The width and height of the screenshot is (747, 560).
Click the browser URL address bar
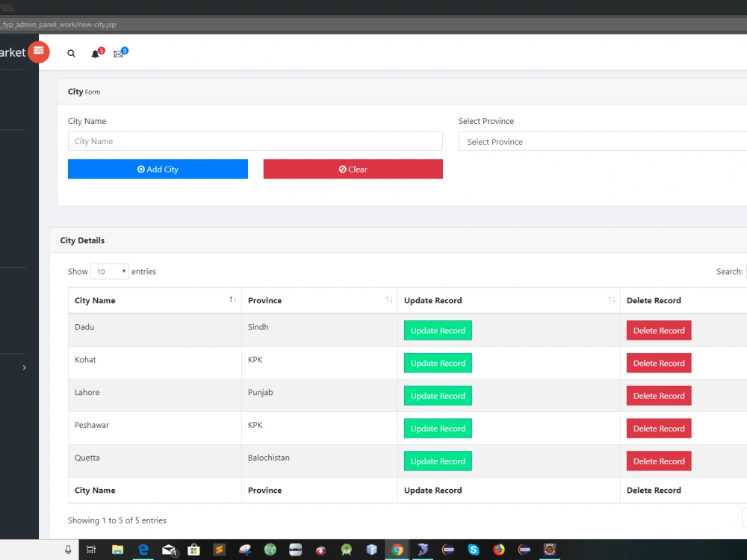click(373, 25)
